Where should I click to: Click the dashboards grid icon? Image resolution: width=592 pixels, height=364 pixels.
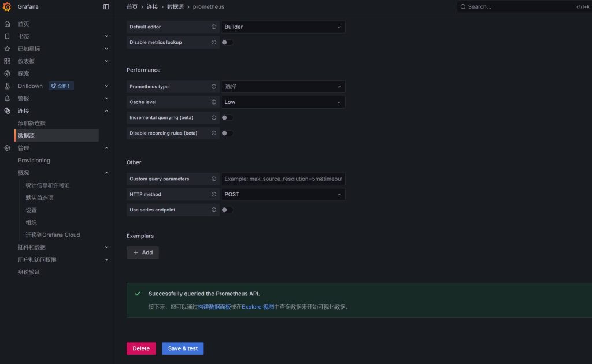coord(7,61)
